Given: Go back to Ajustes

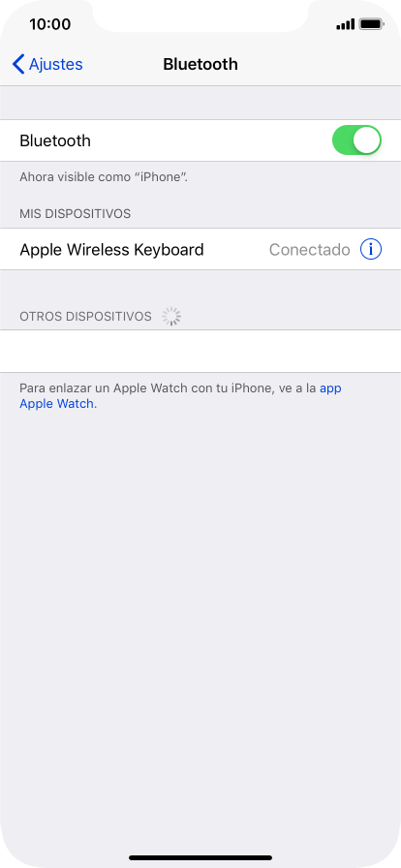Looking at the screenshot, I should click(47, 64).
